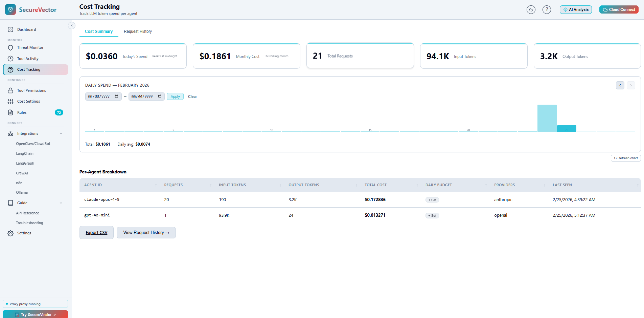Open Cost Settings sliders icon

click(x=10, y=101)
